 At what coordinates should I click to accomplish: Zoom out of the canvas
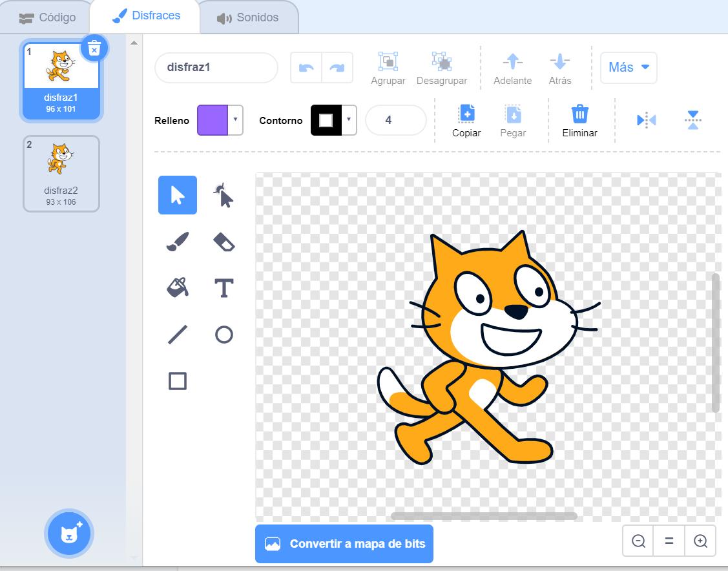638,541
